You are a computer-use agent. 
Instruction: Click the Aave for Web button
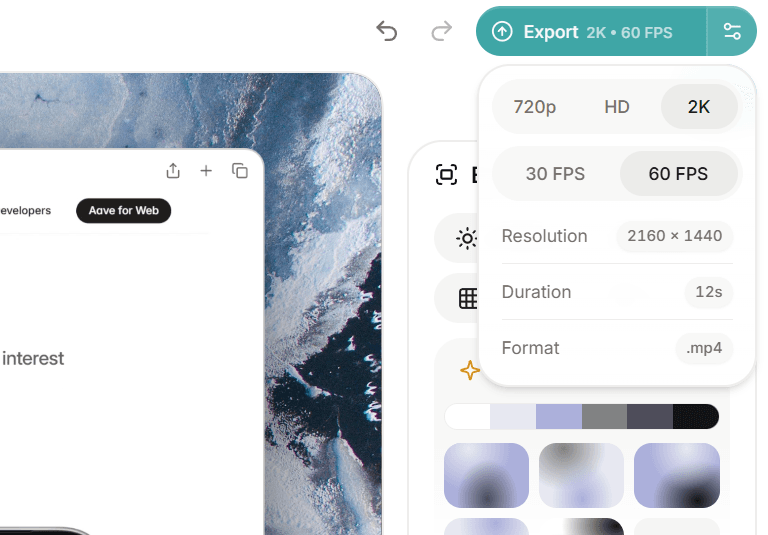pyautogui.click(x=124, y=211)
